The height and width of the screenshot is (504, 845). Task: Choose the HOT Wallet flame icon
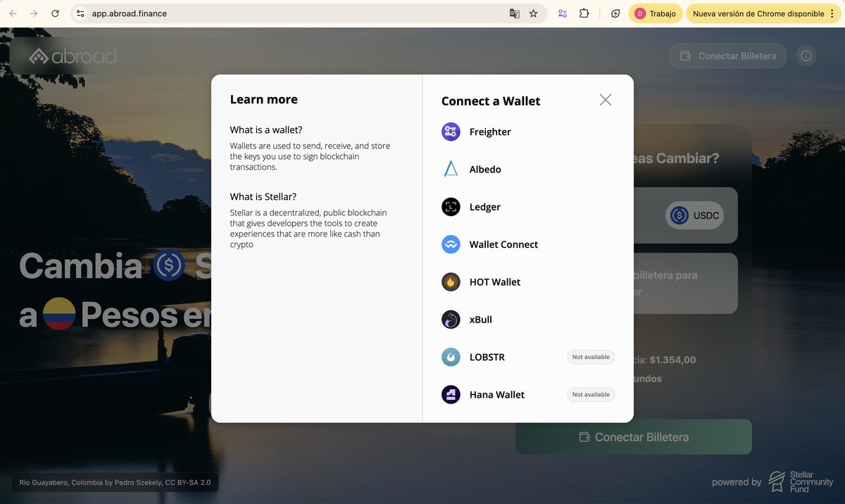pyautogui.click(x=451, y=282)
